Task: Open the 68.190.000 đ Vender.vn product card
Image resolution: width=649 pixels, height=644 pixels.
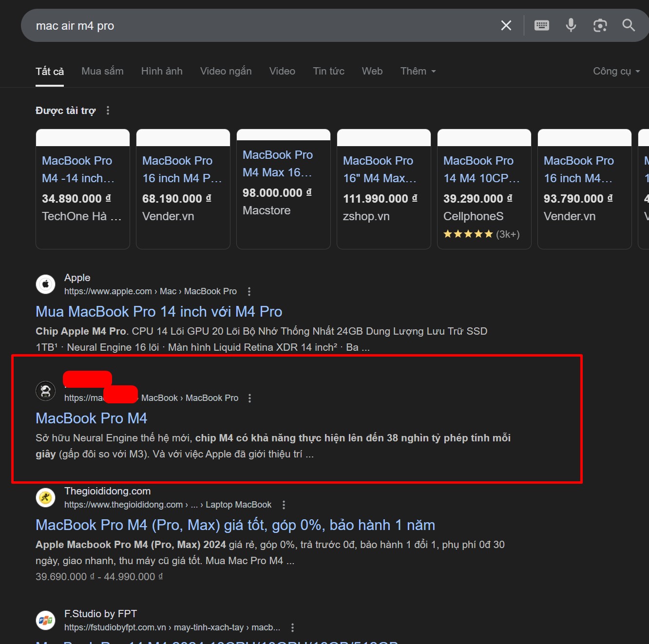Action: (x=183, y=189)
